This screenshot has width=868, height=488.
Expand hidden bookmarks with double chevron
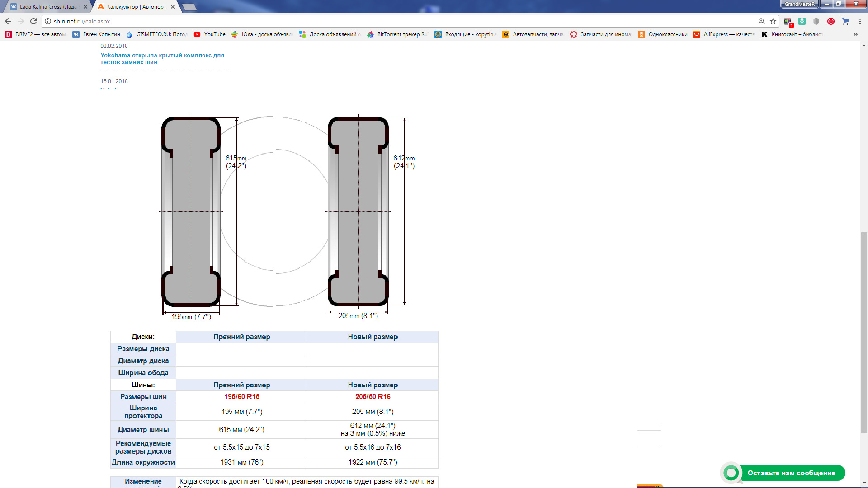click(x=855, y=34)
